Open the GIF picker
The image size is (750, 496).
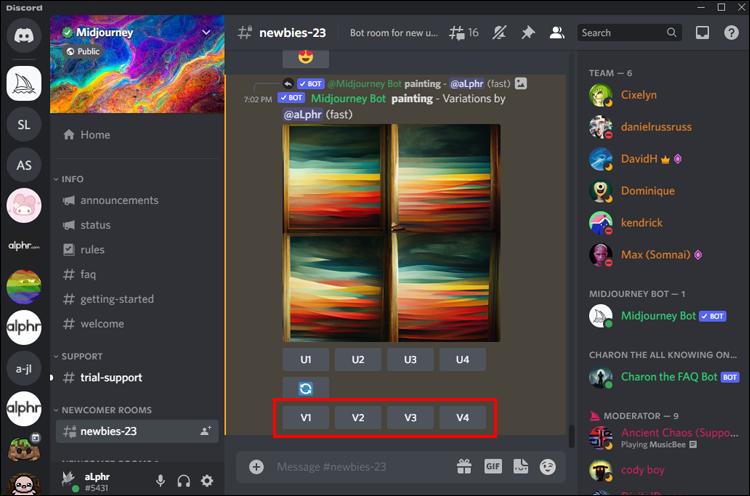pos(493,466)
